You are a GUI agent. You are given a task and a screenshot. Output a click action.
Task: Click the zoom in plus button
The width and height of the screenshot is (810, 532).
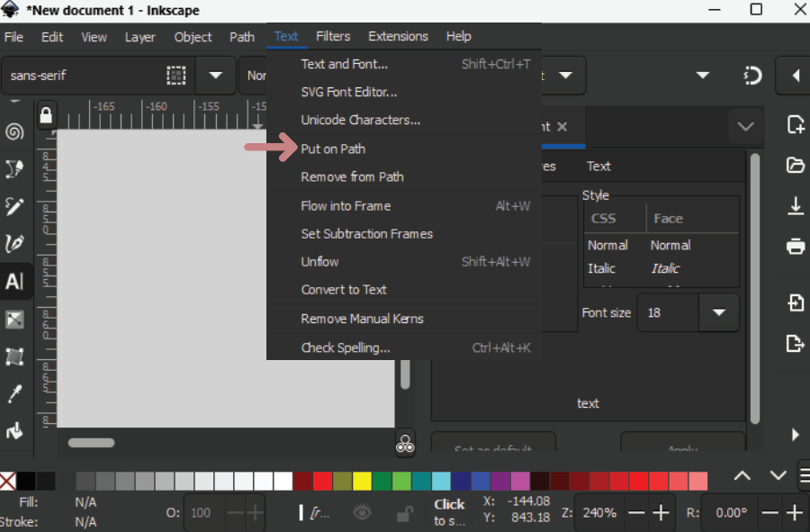click(661, 512)
